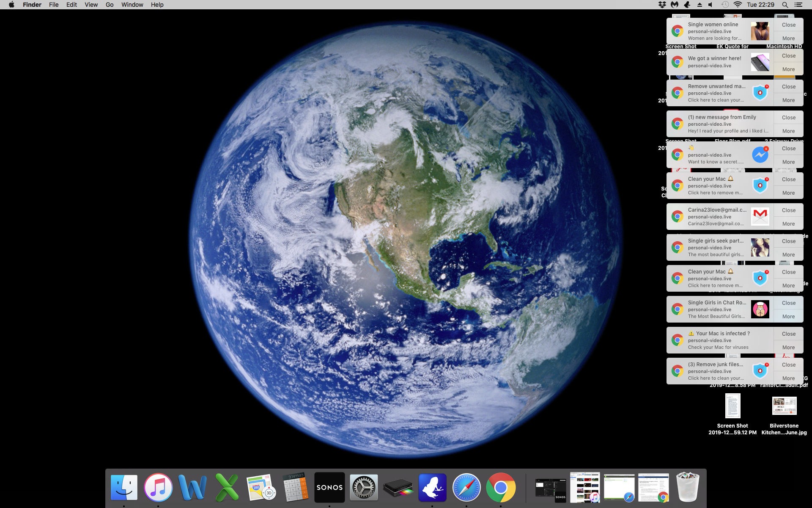Close the 'We got a winner here!' notification
This screenshot has width=812, height=508.
[788, 56]
